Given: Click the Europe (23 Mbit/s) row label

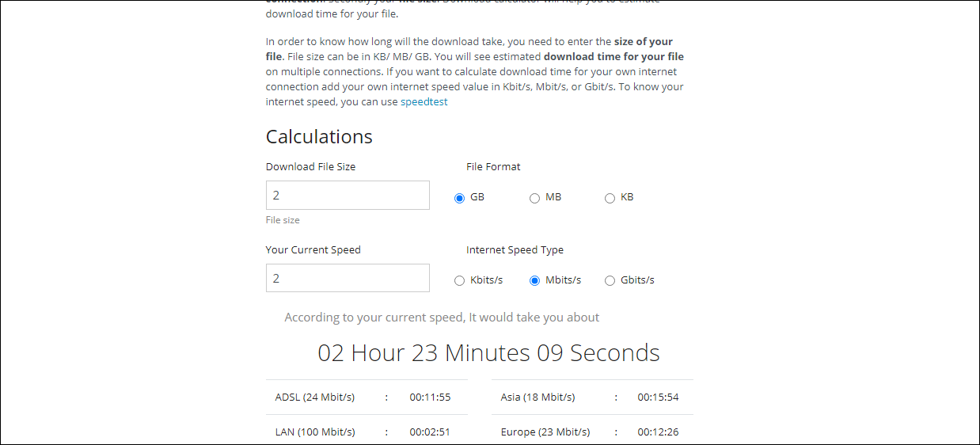Looking at the screenshot, I should point(545,432).
